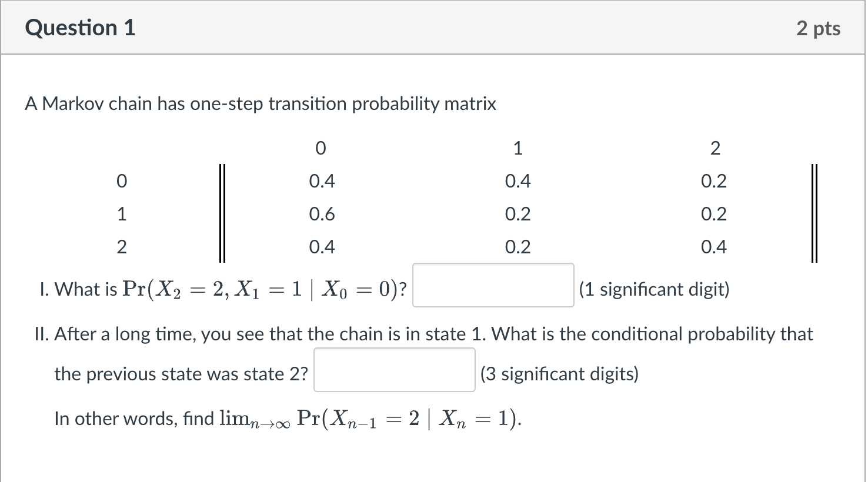
Task: Select the matrix value 0.2 in row 1
Action: click(x=518, y=214)
